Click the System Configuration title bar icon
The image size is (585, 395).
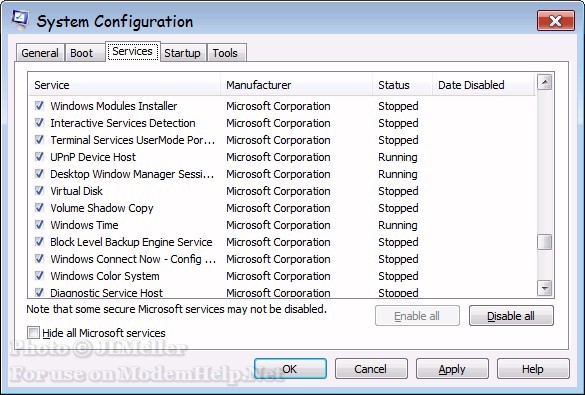point(20,20)
